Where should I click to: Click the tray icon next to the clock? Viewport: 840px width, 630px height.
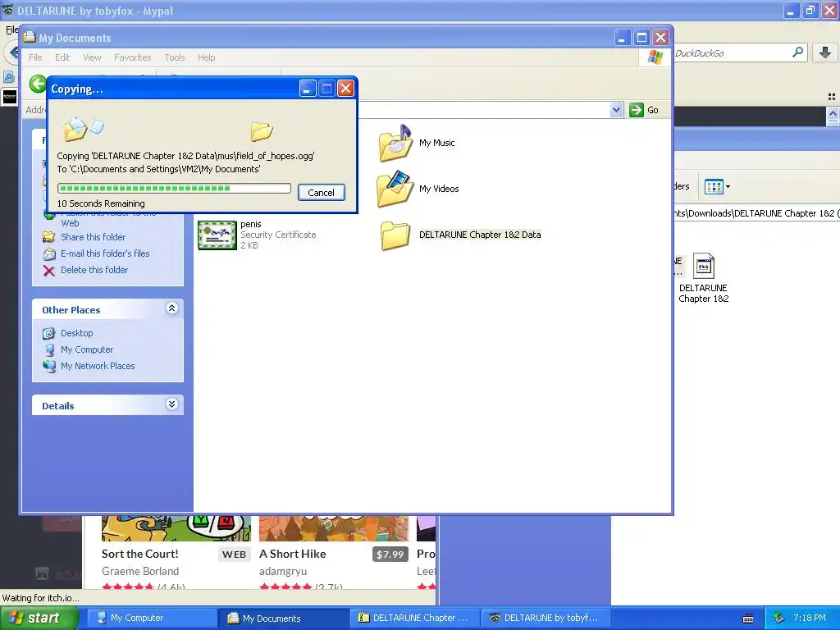(x=779, y=619)
